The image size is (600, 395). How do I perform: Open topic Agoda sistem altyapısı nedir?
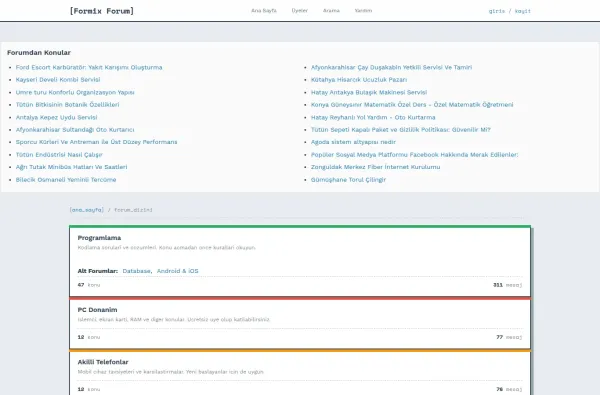click(x=353, y=142)
